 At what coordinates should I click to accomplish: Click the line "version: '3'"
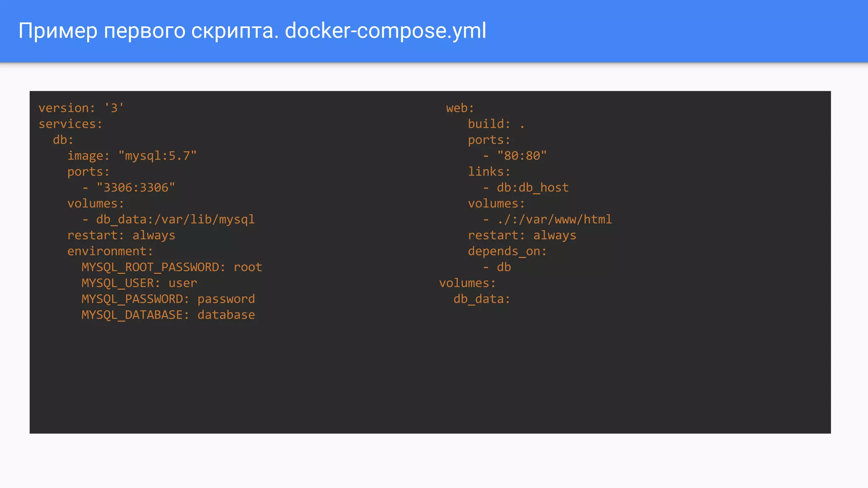[x=81, y=108]
